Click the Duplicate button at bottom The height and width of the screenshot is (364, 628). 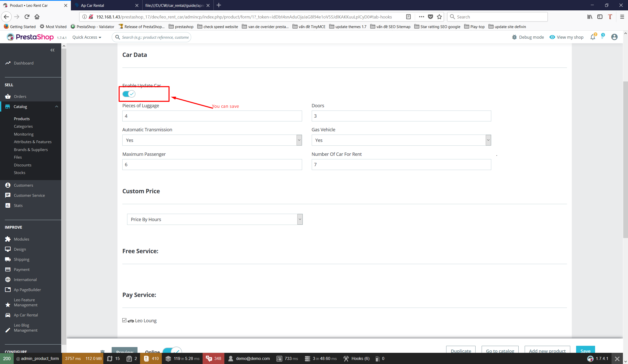pyautogui.click(x=461, y=351)
